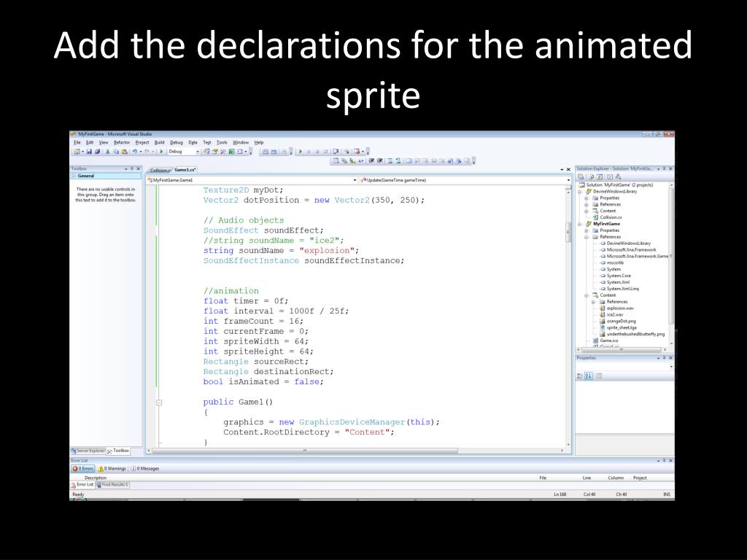Select ice2.wav in Solution Explorer
Screen dimensions: 747x560
pyautogui.click(x=614, y=315)
